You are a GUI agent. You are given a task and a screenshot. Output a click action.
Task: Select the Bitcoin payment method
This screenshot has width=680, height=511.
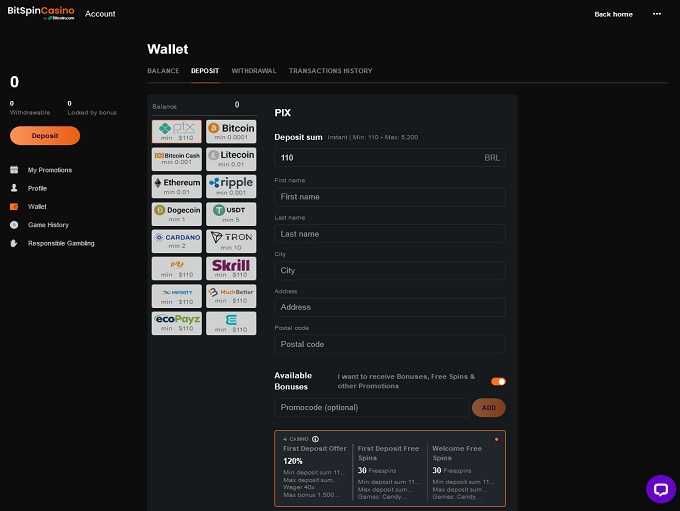click(x=231, y=131)
